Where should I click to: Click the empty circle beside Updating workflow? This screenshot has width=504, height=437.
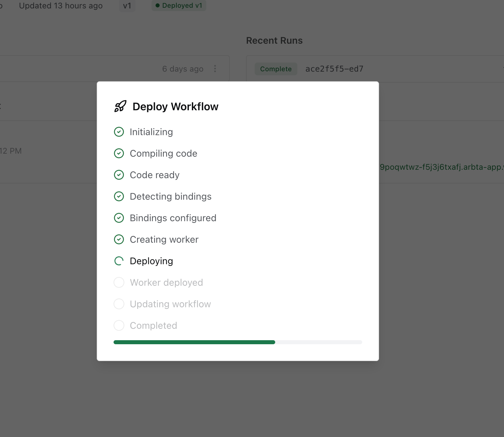coord(119,304)
